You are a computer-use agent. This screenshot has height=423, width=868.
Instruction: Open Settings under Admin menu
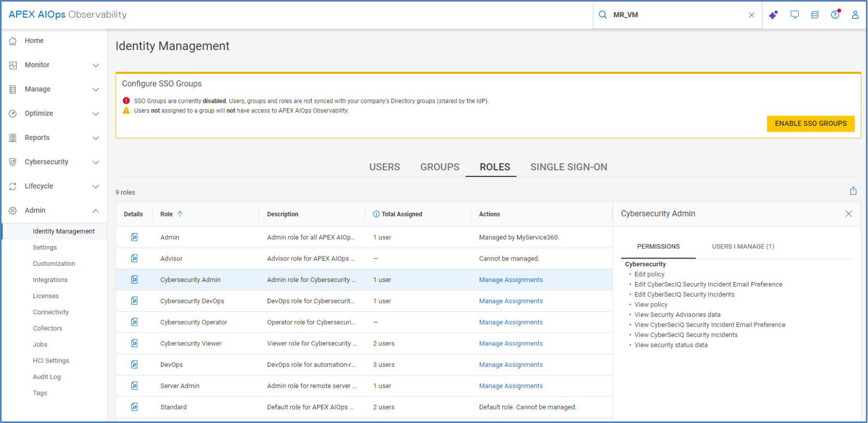45,248
